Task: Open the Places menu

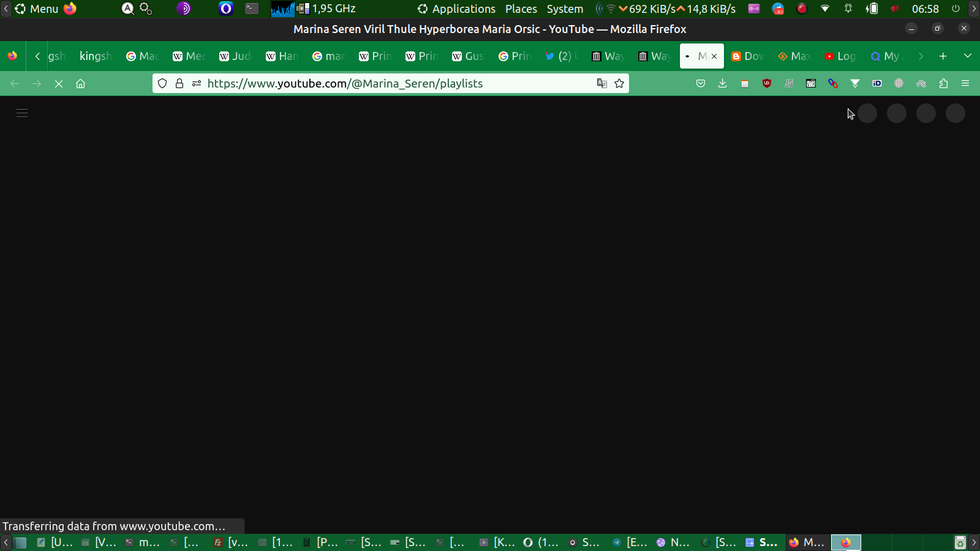Action: click(x=521, y=9)
